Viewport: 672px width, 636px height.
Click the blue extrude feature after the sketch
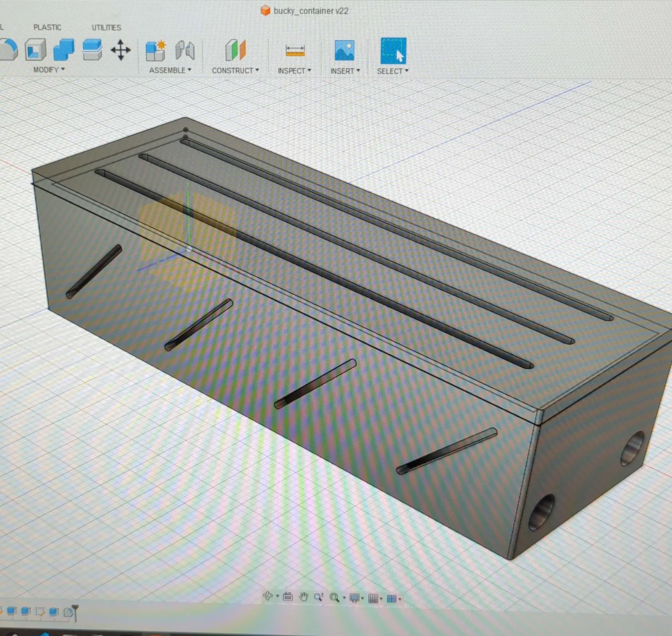coord(54,612)
